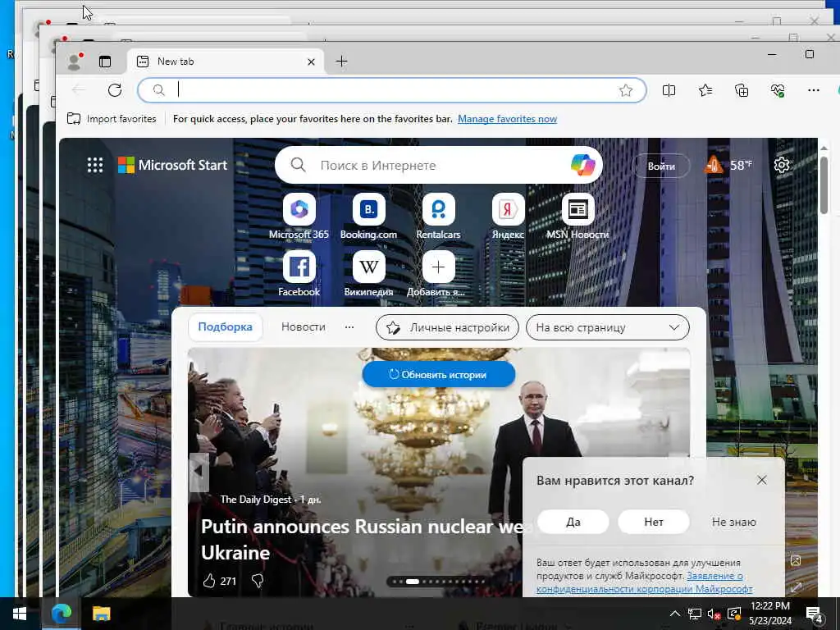This screenshot has width=840, height=630.
Task: Click the back navigation arrow
Action: (79, 90)
